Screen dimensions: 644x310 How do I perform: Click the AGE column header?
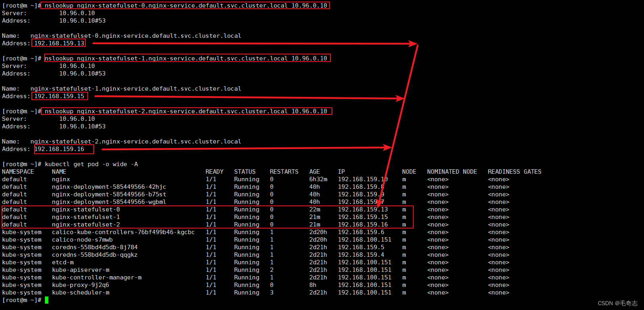click(x=314, y=172)
